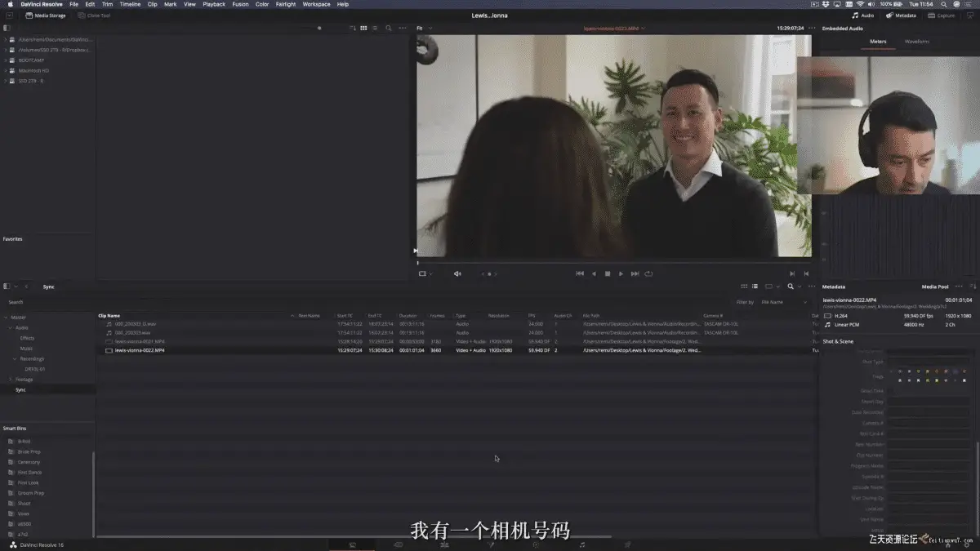Screen dimensions: 980x551
Task: Open the Deliver page rocket icon
Action: (628, 544)
